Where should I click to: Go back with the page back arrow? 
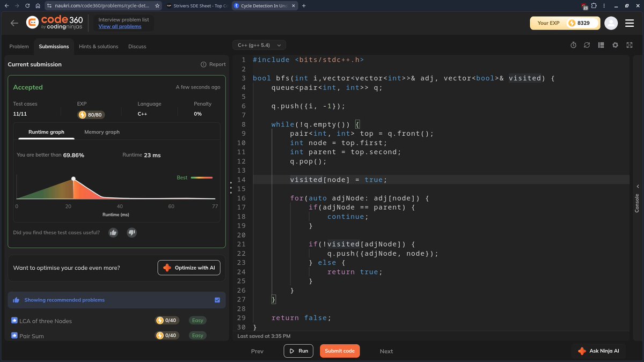click(14, 23)
